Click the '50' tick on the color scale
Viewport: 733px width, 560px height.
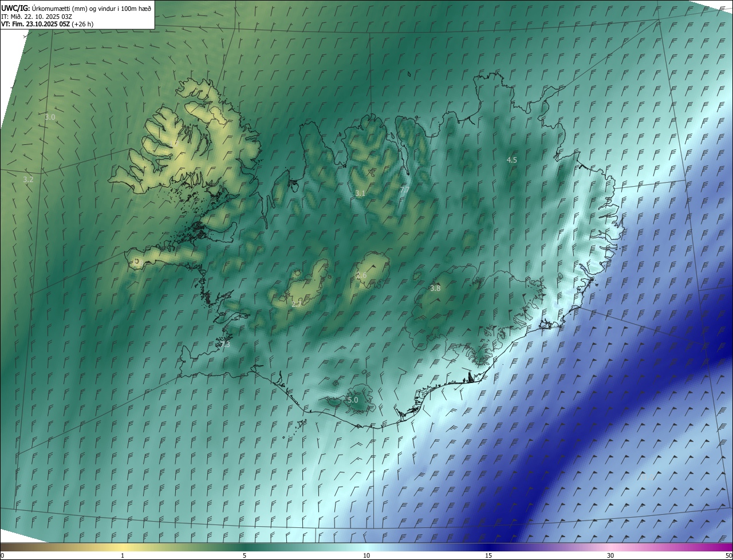728,555
